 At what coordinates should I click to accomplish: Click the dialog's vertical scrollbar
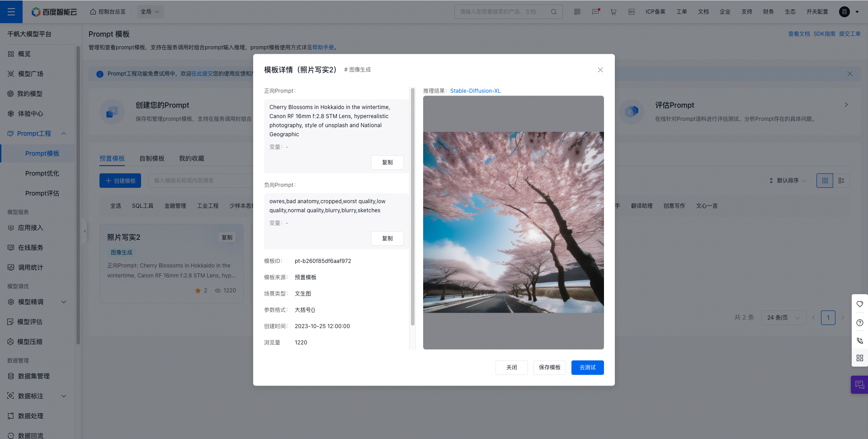tap(412, 206)
